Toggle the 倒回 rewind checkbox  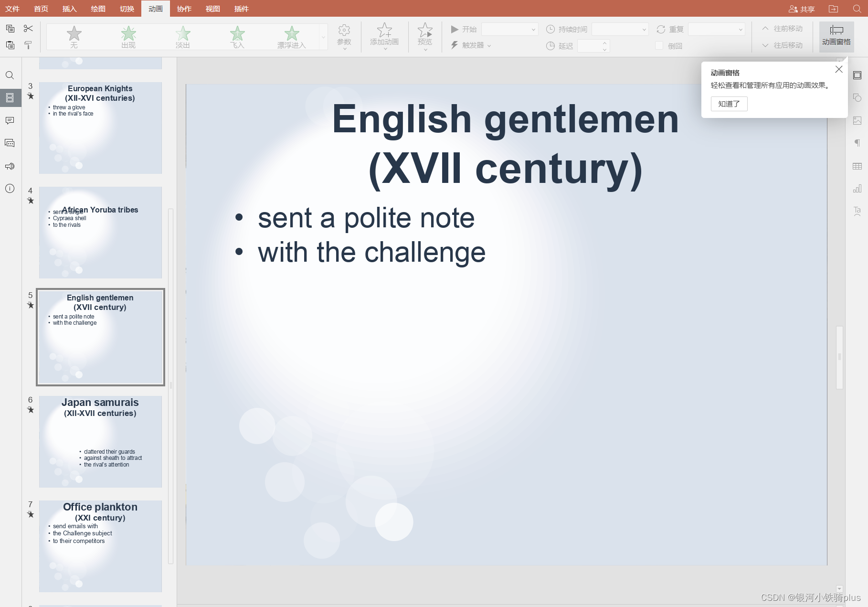pos(659,46)
